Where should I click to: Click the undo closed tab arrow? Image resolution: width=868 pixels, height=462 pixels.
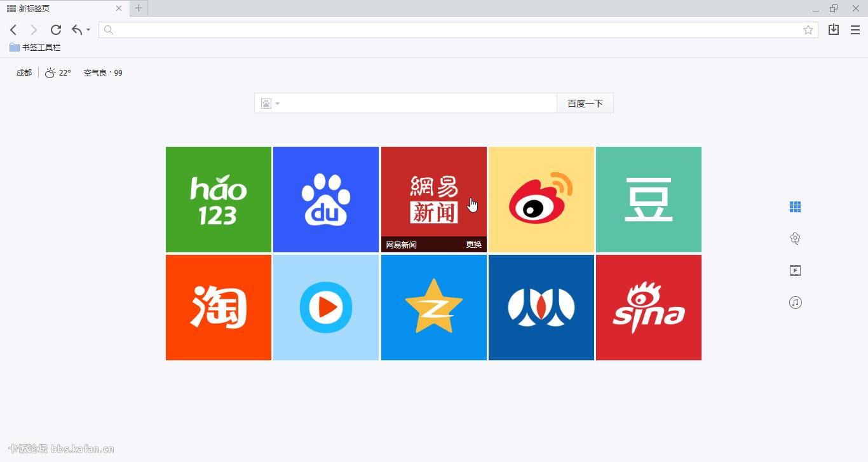tap(77, 30)
